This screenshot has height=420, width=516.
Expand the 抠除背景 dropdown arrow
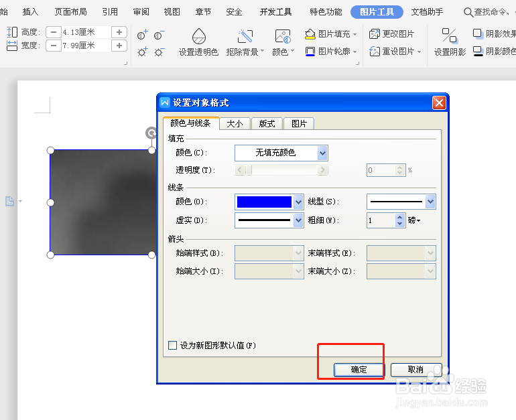tap(262, 52)
